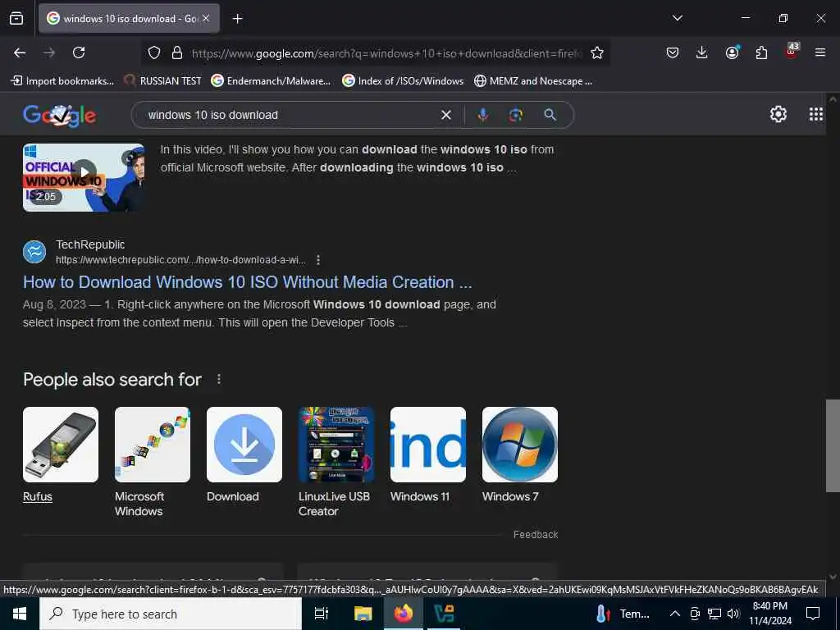Open How to Download Windows 10 ISO link
The height and width of the screenshot is (630, 840).
[248, 282]
